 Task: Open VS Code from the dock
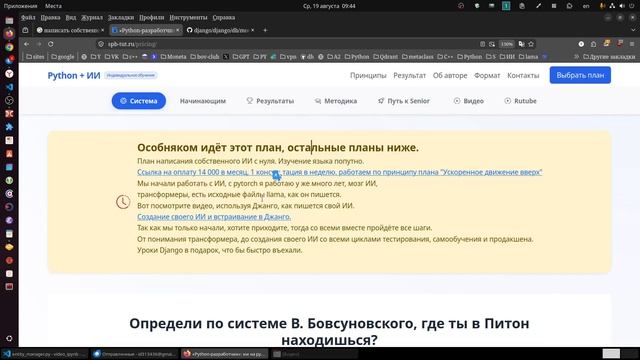tap(9, 87)
